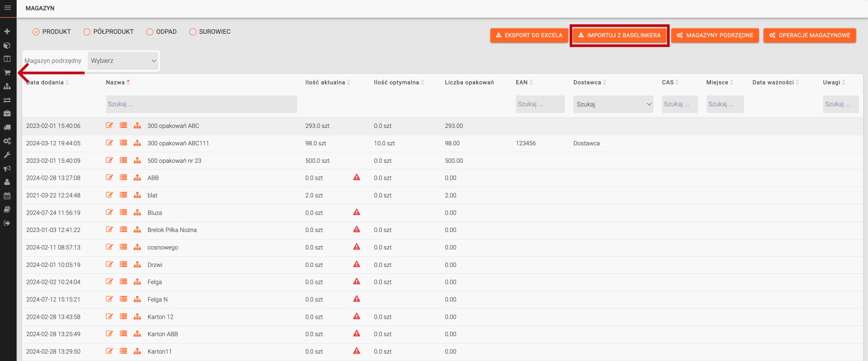The width and height of the screenshot is (868, 361).
Task: Open the shopping cart sidebar icon
Action: tap(7, 73)
